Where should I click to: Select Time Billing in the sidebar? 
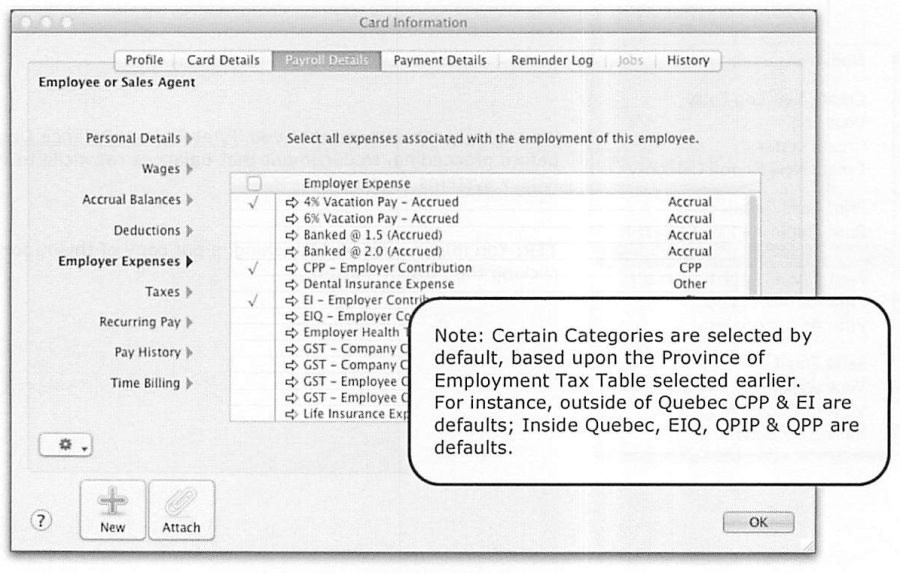[145, 383]
